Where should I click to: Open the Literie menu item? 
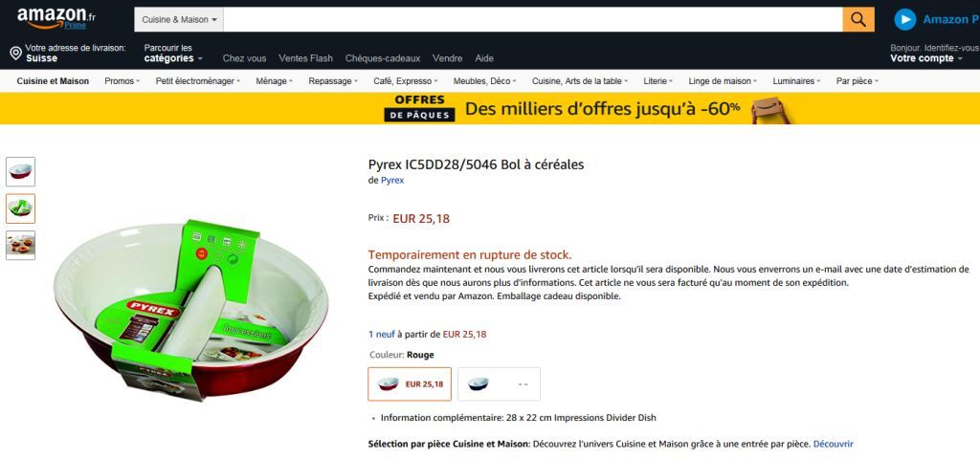(658, 81)
